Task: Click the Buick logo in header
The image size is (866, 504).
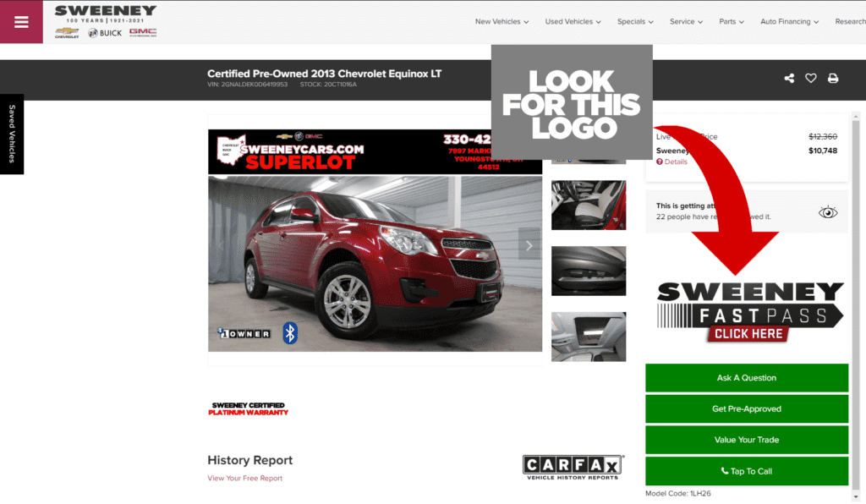Action: (x=104, y=33)
